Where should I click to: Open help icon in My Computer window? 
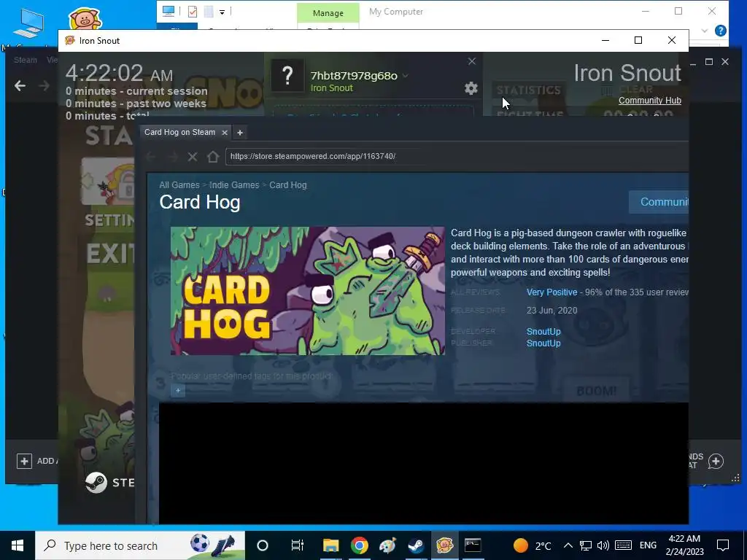point(720,31)
